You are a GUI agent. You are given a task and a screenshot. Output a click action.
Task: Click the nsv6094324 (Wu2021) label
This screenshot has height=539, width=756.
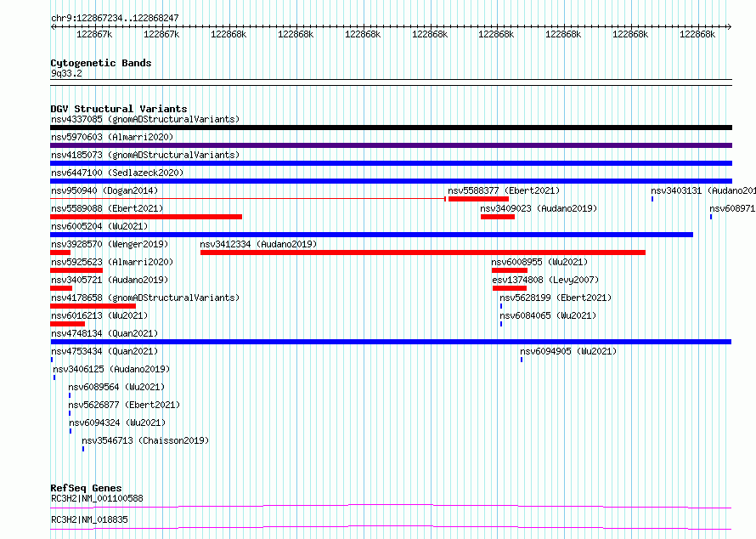pyautogui.click(x=117, y=423)
